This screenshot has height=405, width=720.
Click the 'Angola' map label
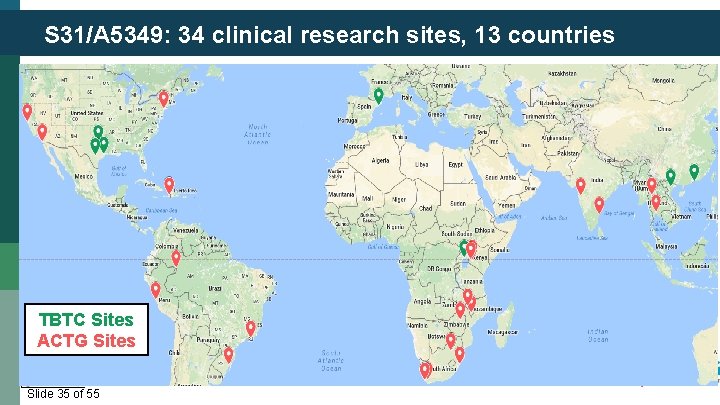coord(422,302)
